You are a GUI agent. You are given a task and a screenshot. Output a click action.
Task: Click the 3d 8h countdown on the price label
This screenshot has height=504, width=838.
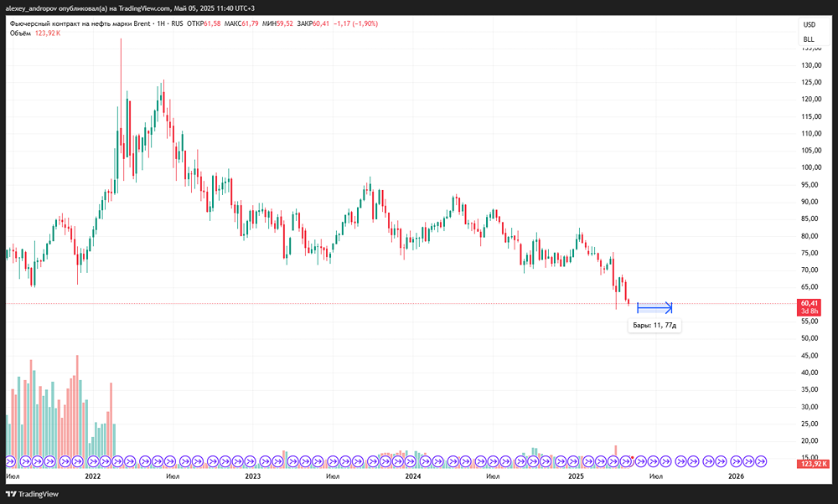(x=810, y=311)
